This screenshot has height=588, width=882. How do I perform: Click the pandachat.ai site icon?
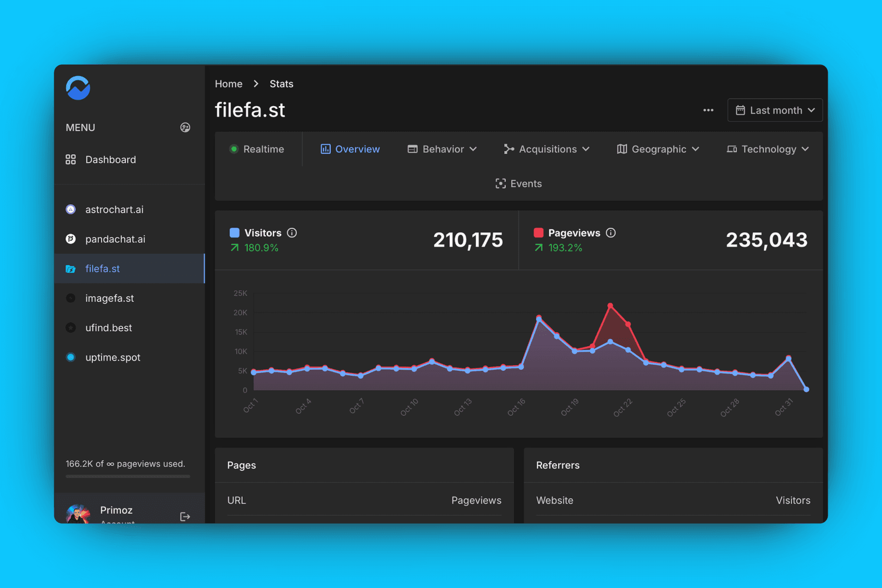(70, 239)
